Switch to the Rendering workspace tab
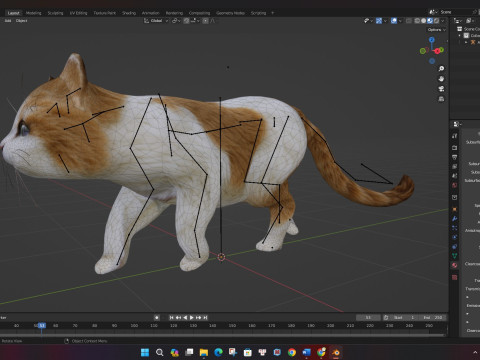The height and width of the screenshot is (360, 480). (174, 13)
